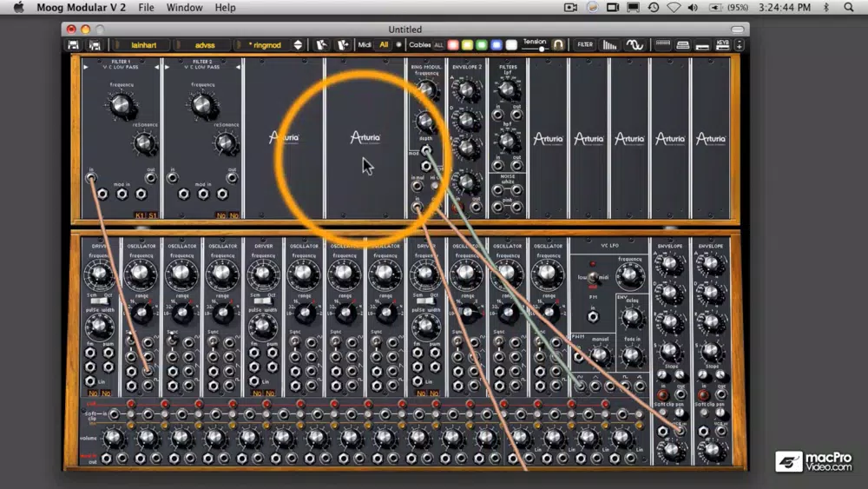Open the ringmod preset dropdown

coord(265,45)
